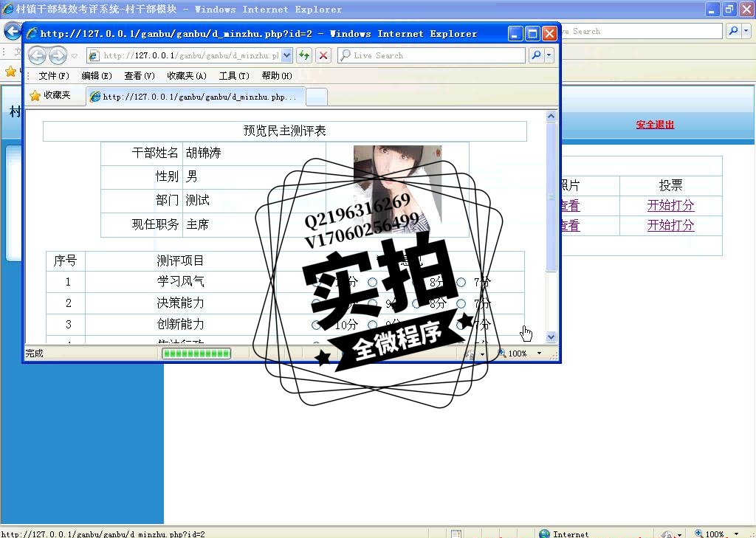The image size is (756, 538).
Task: Click the resize grip at the popup's status bar corner
Action: coord(554,356)
